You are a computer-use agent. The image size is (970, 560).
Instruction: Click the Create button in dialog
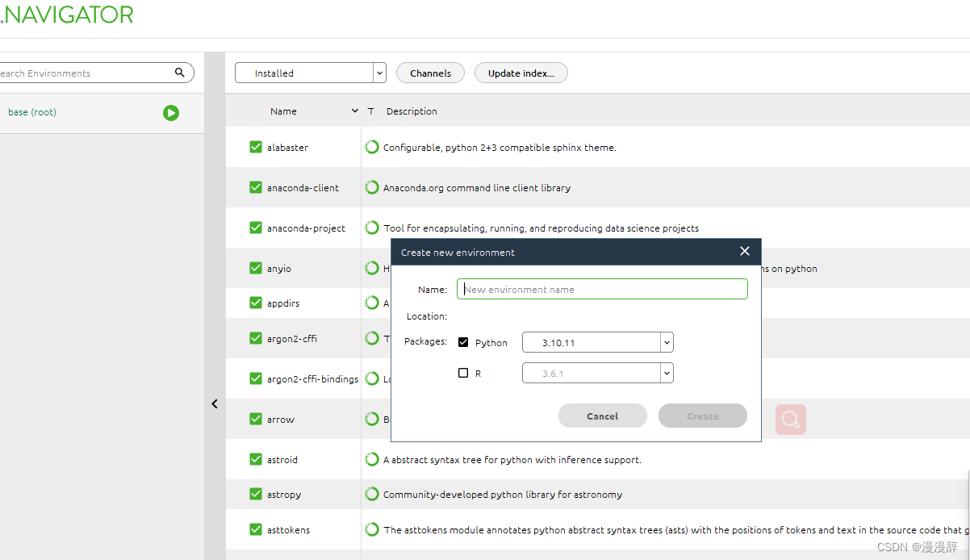pos(703,416)
